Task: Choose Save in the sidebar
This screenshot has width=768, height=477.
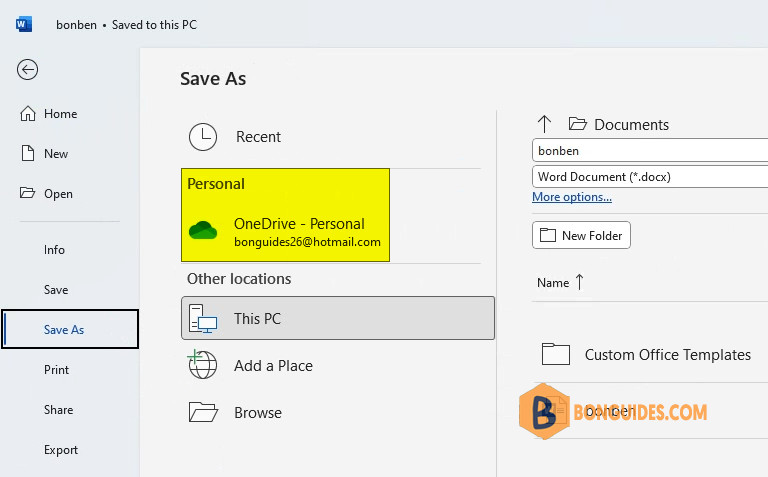Action: point(56,290)
